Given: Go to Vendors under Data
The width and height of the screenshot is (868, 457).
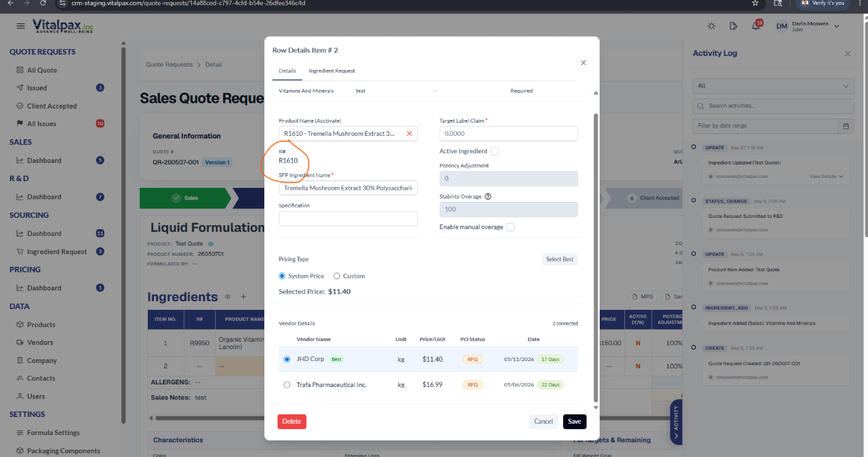Looking at the screenshot, I should tap(40, 342).
